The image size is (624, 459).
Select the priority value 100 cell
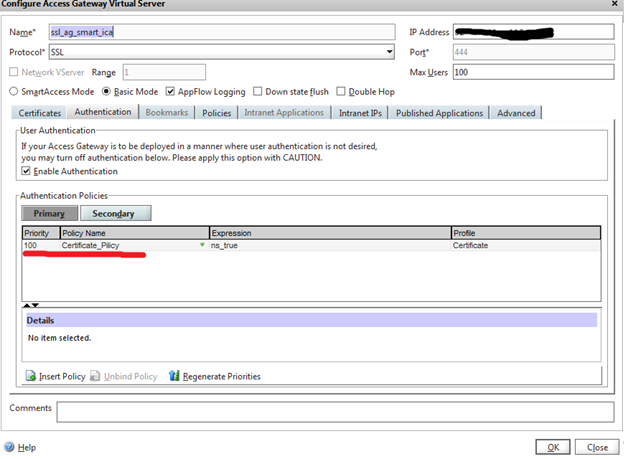tap(41, 245)
